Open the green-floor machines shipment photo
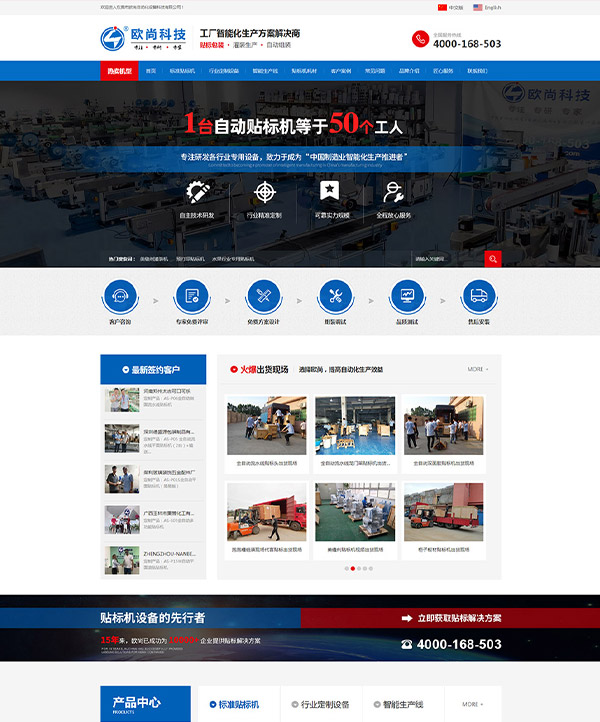The image size is (600, 722). 355,512
